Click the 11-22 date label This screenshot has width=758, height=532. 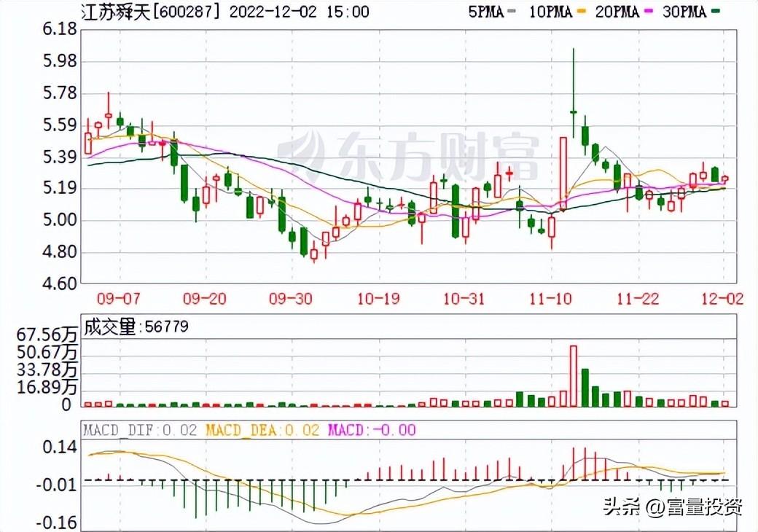(x=638, y=299)
